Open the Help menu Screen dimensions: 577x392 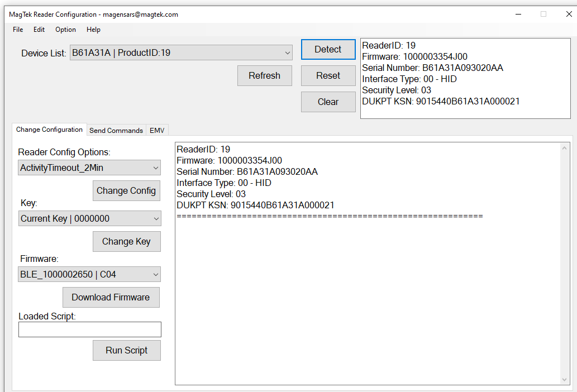point(93,30)
